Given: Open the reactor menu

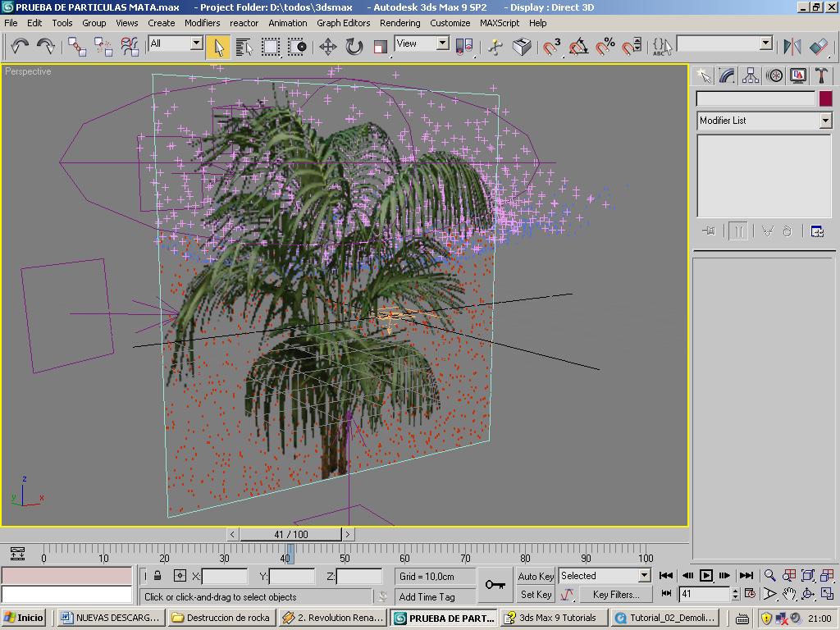Looking at the screenshot, I should point(244,23).
